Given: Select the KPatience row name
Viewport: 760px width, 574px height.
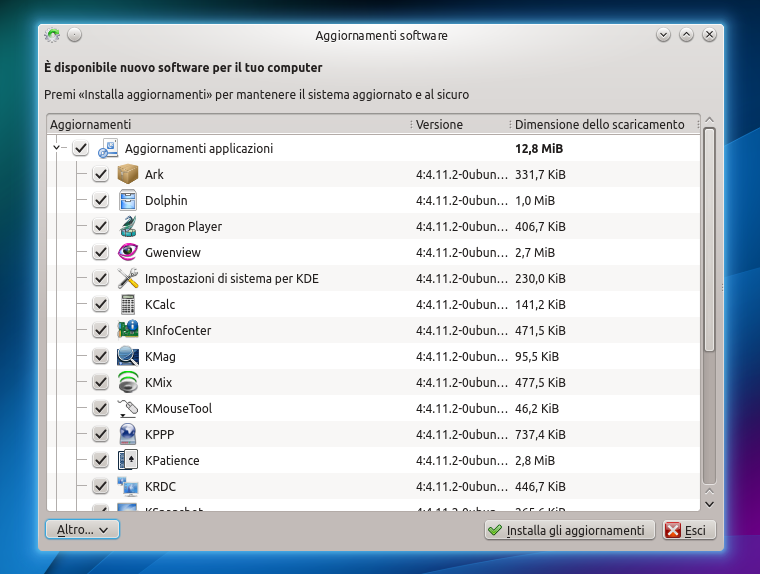Looking at the screenshot, I should (x=172, y=460).
